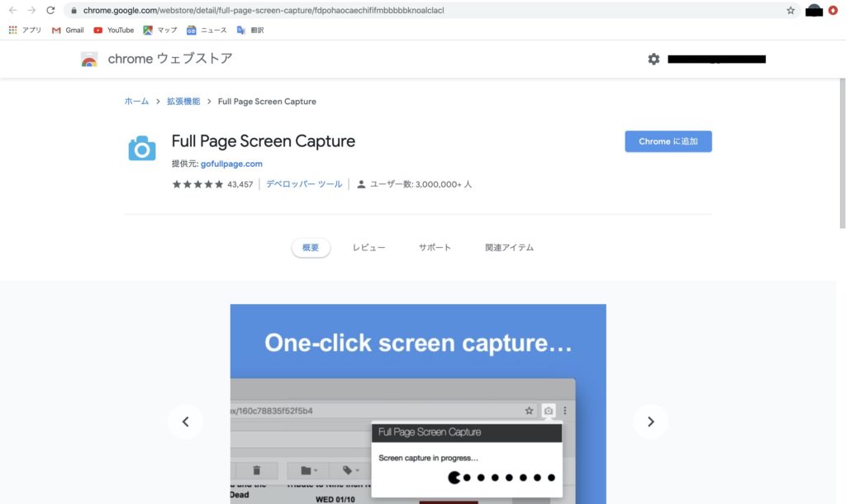Show the next screenshot in carousel
This screenshot has height=504, width=846.
(651, 421)
